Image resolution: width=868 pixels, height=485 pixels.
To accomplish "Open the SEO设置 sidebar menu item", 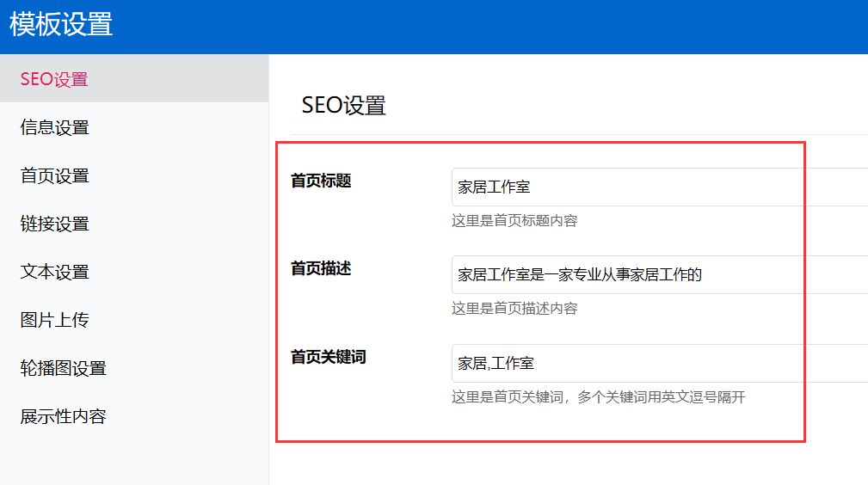I will click(x=54, y=80).
